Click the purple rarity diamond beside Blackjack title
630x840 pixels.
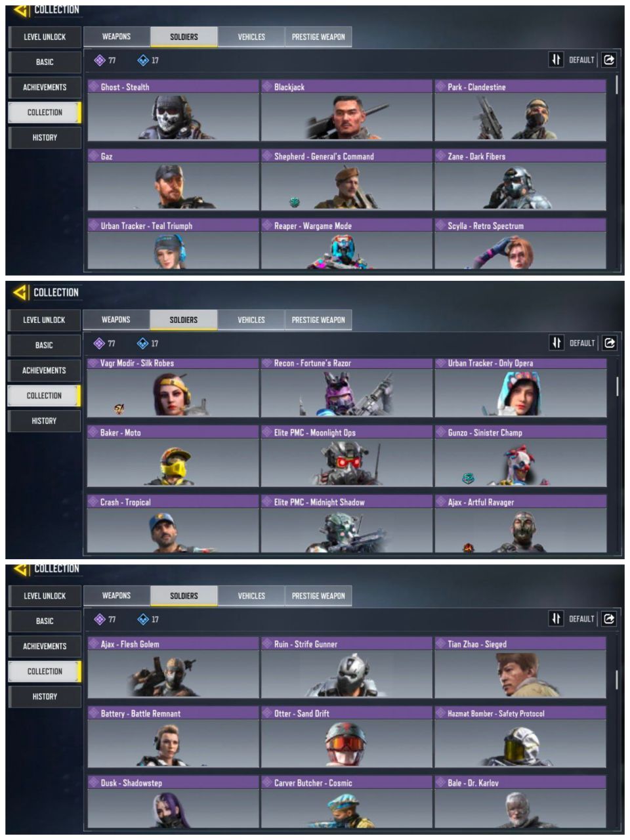click(267, 87)
